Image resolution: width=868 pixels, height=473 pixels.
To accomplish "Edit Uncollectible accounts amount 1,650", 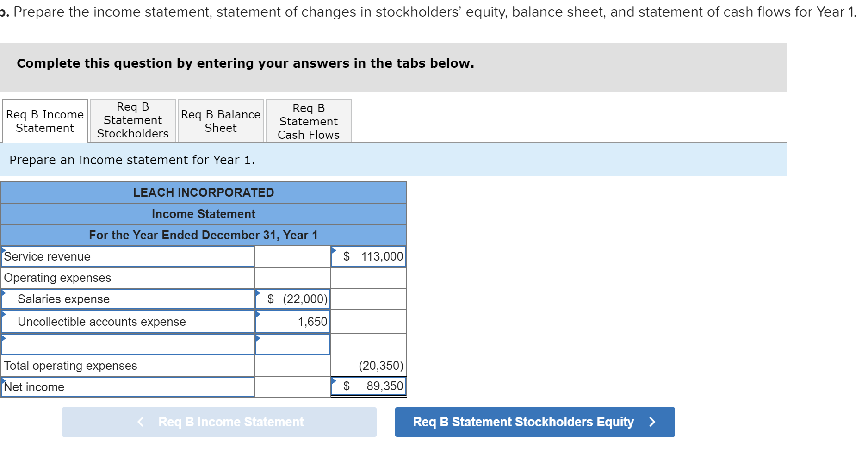I will click(293, 322).
